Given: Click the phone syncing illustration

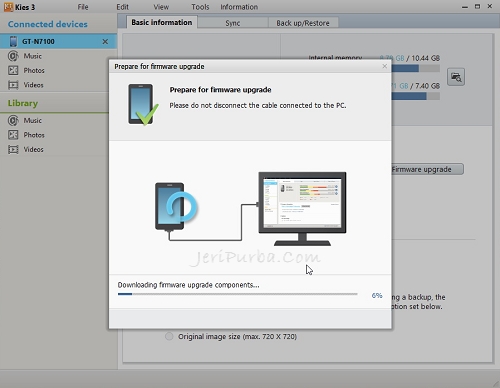Looking at the screenshot, I should tap(176, 207).
